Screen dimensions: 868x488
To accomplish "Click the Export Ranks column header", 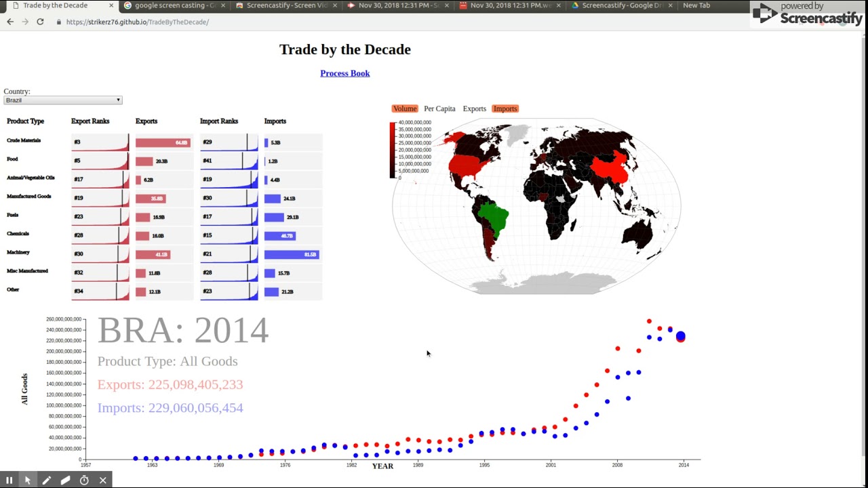I will point(90,121).
